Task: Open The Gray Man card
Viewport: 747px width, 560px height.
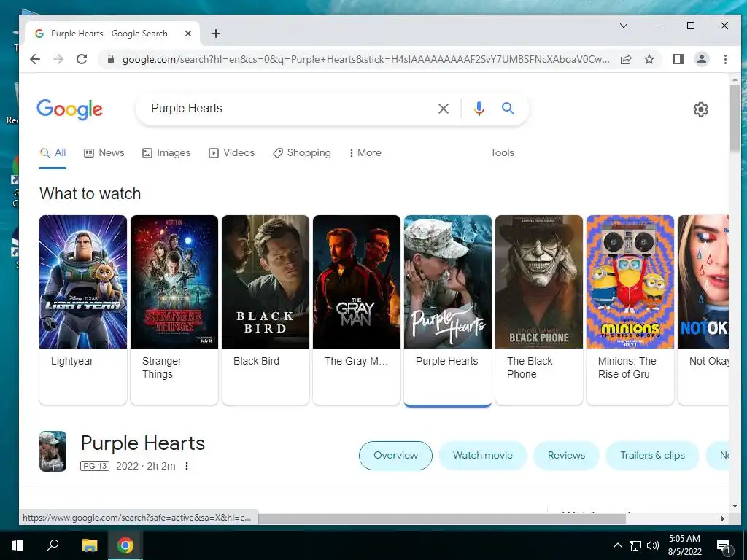Action: pos(356,309)
